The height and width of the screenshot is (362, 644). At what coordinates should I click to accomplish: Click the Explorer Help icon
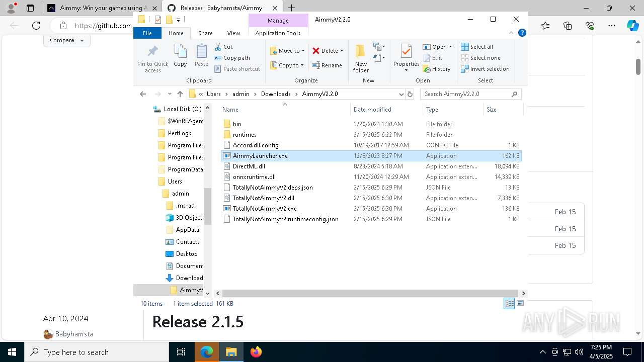(x=522, y=33)
